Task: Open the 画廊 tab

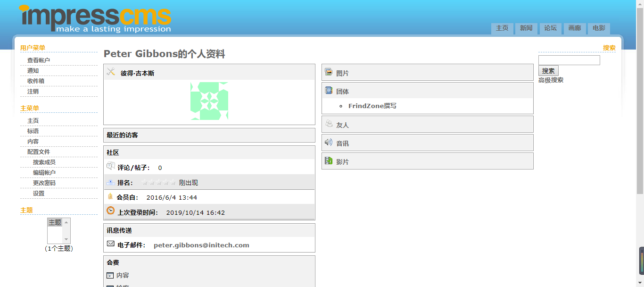Action: click(575, 28)
